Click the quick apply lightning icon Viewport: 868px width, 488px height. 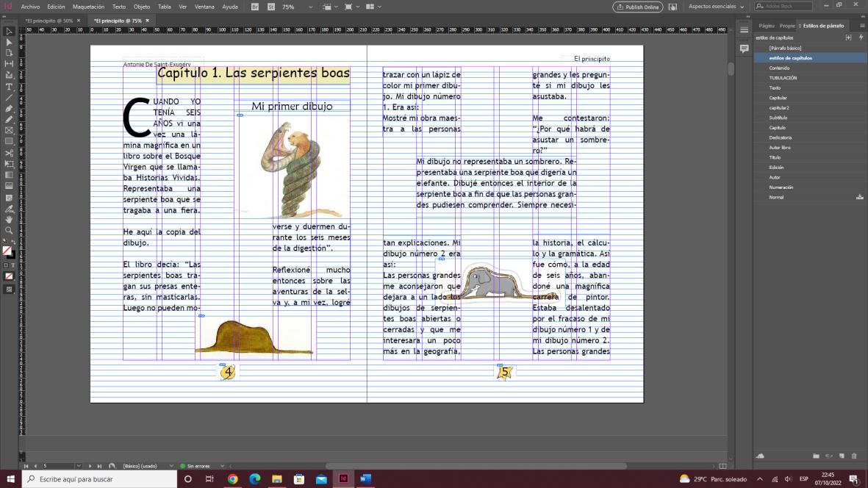[x=861, y=37]
